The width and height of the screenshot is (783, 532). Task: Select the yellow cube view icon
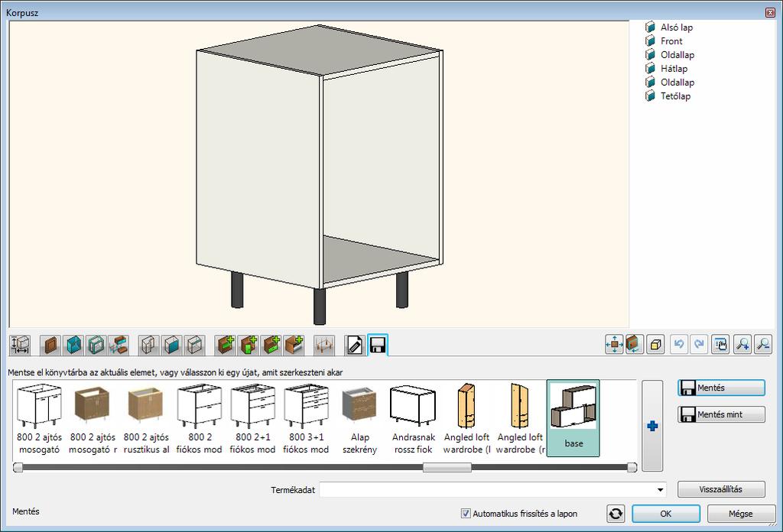coord(655,345)
